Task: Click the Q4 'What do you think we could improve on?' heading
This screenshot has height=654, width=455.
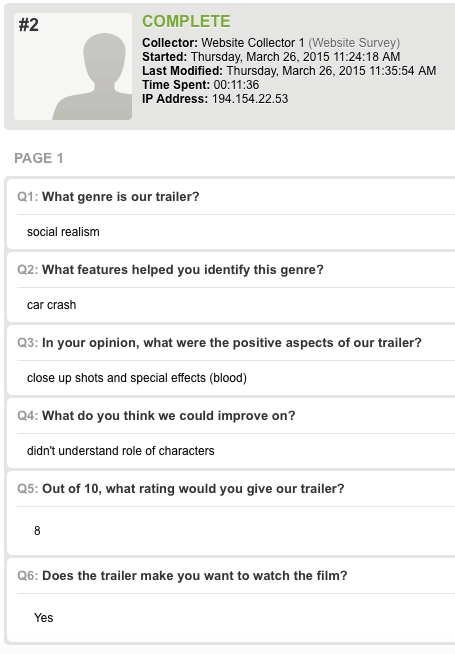Action: [x=156, y=415]
